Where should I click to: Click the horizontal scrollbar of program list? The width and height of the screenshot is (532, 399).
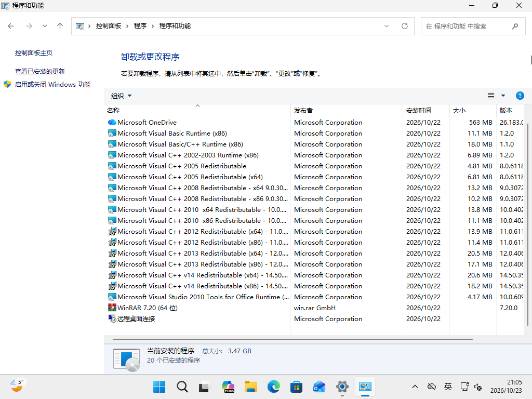point(292,339)
